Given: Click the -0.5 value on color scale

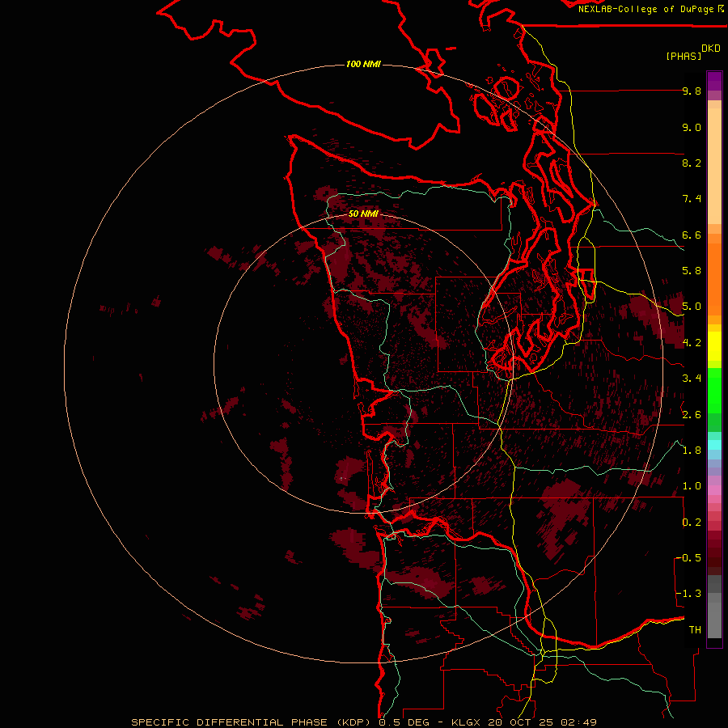Looking at the screenshot, I should (688, 558).
